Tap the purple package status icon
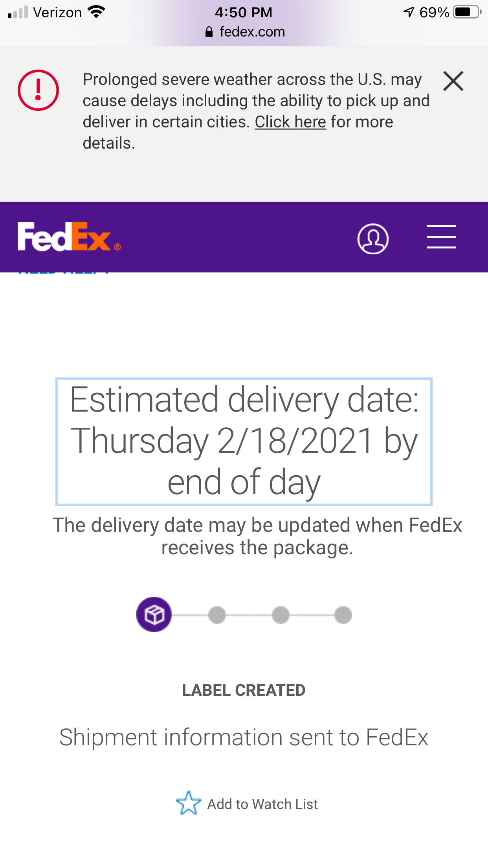 click(154, 614)
